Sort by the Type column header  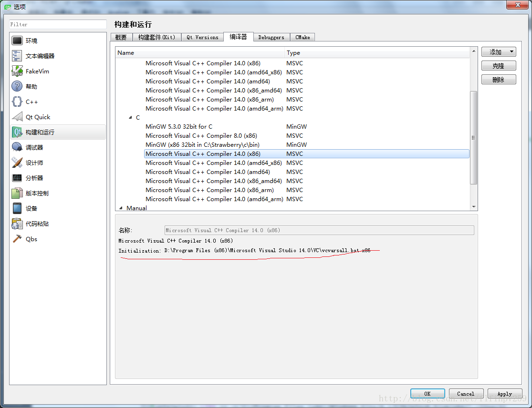tap(377, 53)
